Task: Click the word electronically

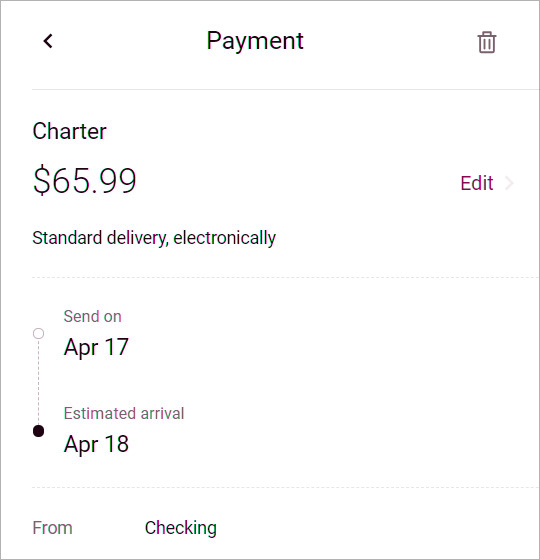Action: [225, 238]
